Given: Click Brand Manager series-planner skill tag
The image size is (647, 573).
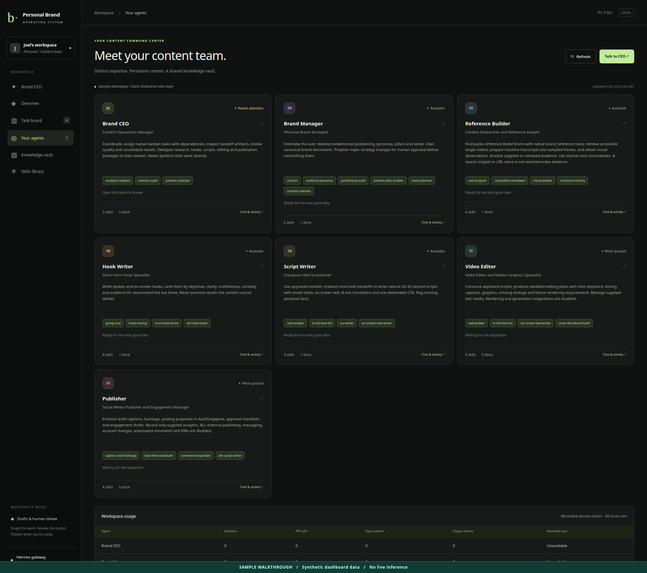Looking at the screenshot, I should pos(422,181).
